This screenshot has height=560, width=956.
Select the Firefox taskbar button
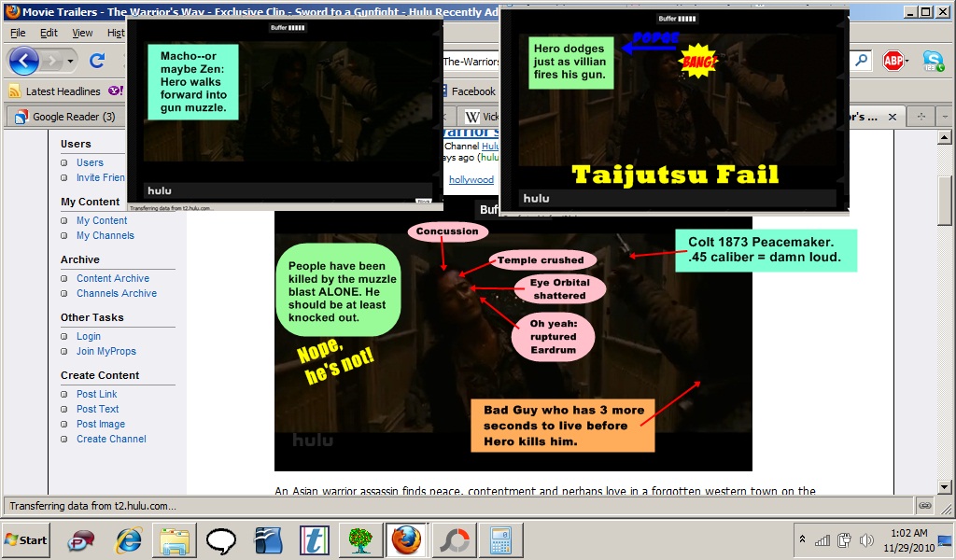click(x=406, y=540)
